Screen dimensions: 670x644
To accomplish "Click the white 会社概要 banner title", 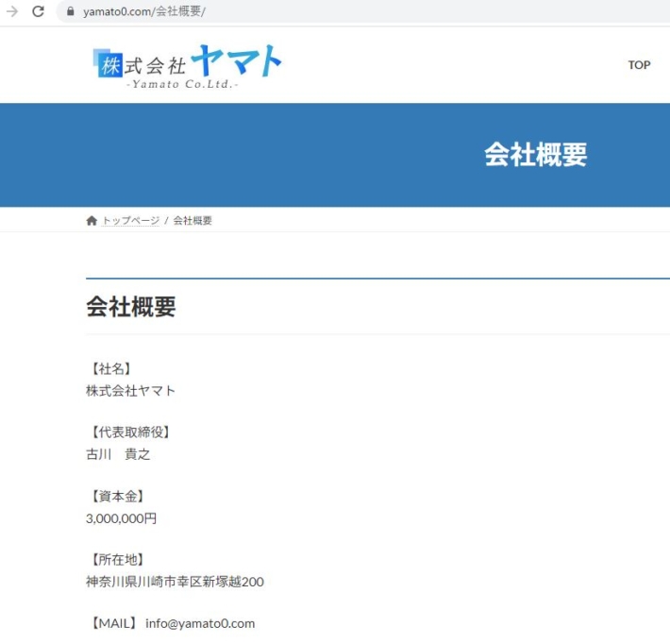I will click(535, 155).
